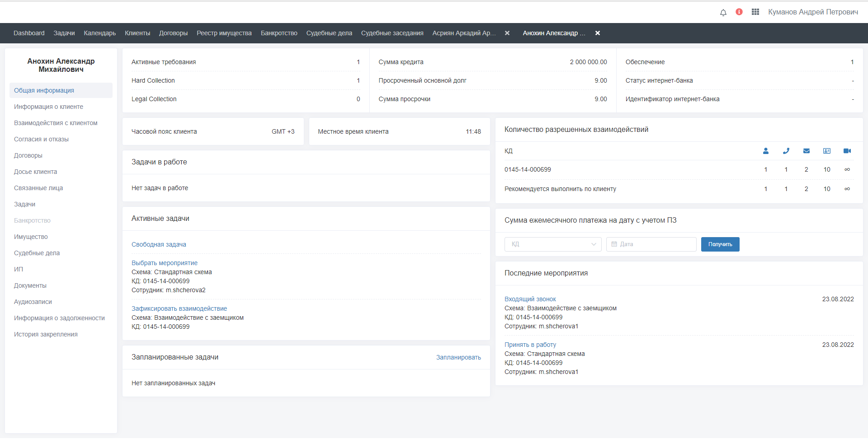Open the apps grid menu icon

tap(755, 12)
